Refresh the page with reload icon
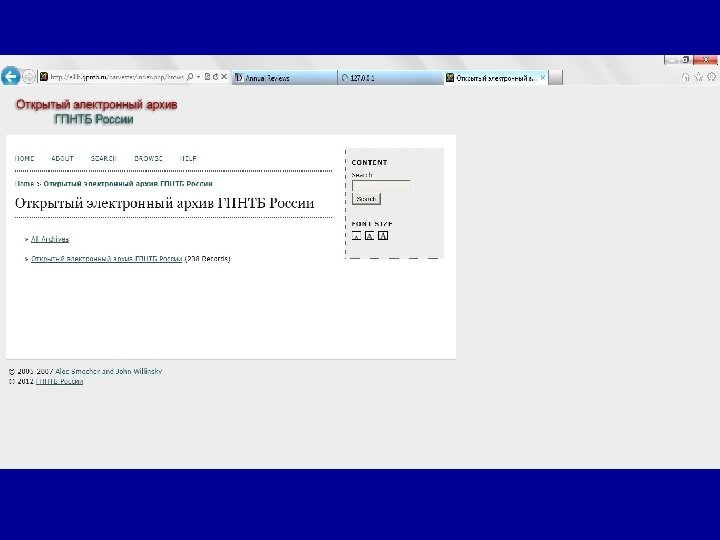Viewport: 720px width, 540px height. click(x=215, y=77)
